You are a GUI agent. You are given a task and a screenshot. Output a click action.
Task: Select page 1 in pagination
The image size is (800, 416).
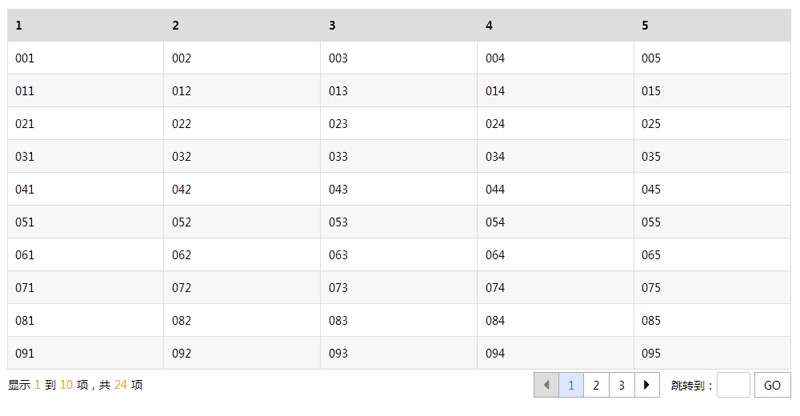(x=571, y=385)
